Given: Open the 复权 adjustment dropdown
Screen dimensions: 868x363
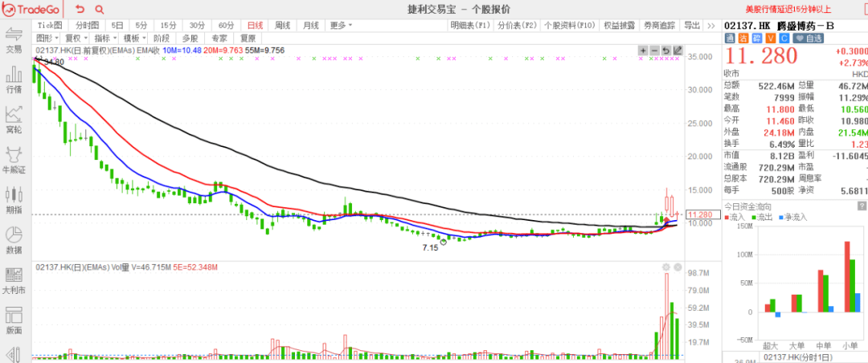Looking at the screenshot, I should 76,39.
